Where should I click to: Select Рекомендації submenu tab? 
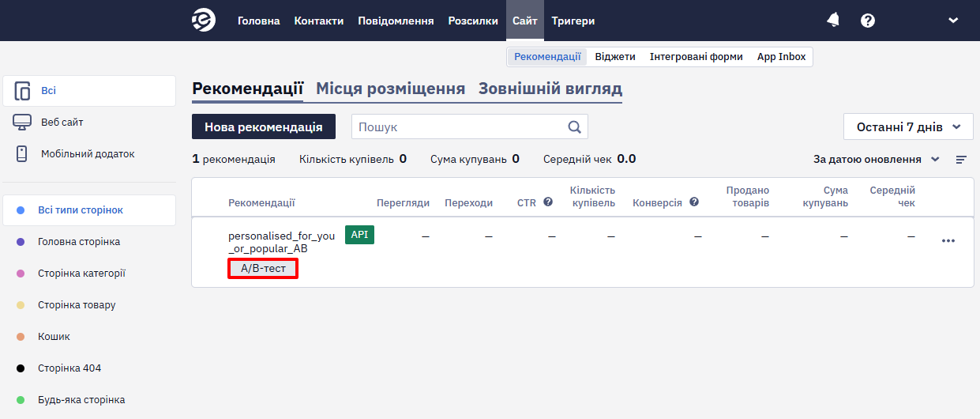(547, 57)
